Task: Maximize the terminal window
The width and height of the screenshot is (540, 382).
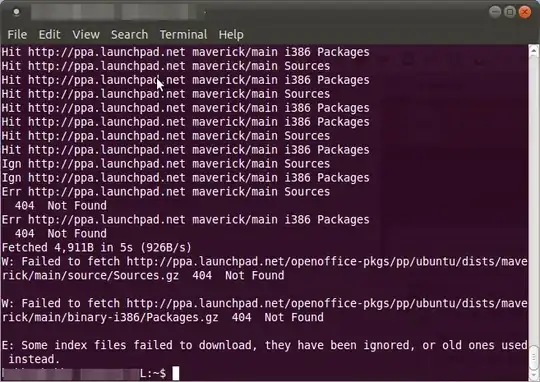Action: (x=510, y=12)
